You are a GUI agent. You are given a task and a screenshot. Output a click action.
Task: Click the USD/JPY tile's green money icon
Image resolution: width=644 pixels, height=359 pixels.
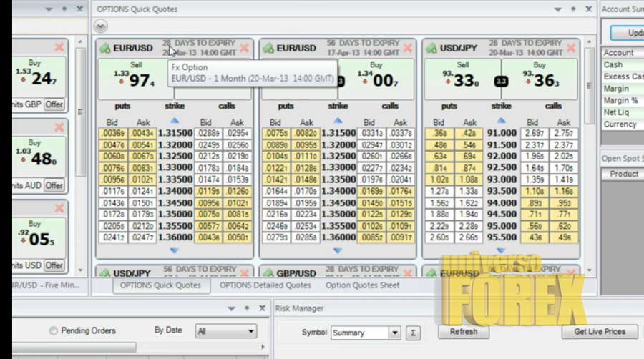[x=431, y=48]
